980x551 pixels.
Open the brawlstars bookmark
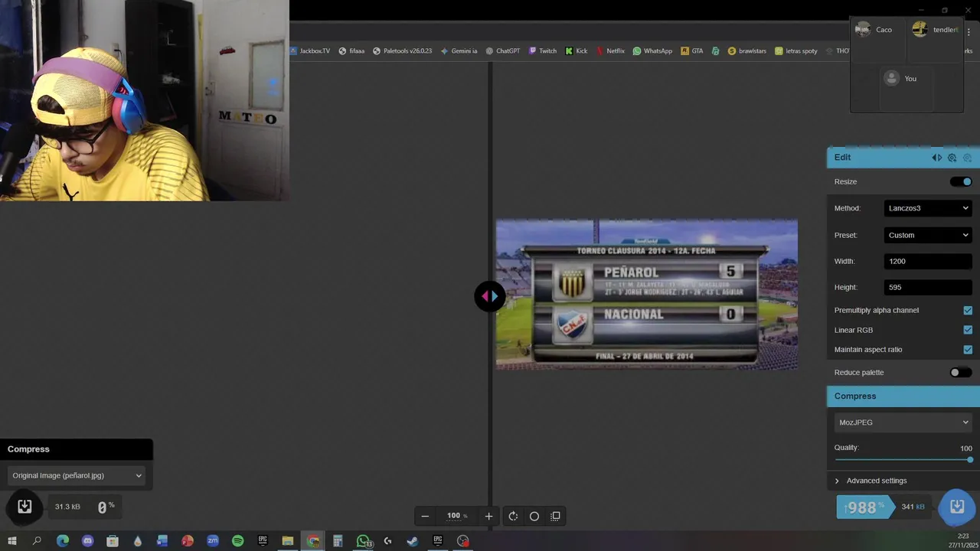pyautogui.click(x=746, y=51)
